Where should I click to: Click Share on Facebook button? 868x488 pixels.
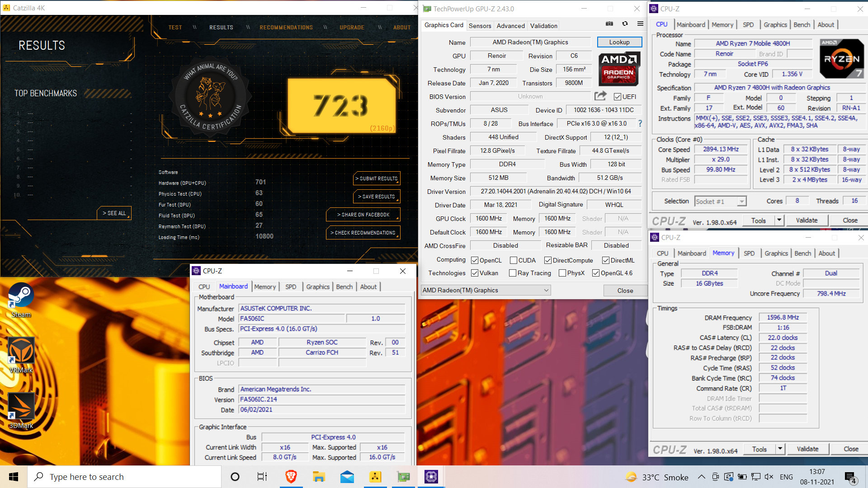[363, 215]
